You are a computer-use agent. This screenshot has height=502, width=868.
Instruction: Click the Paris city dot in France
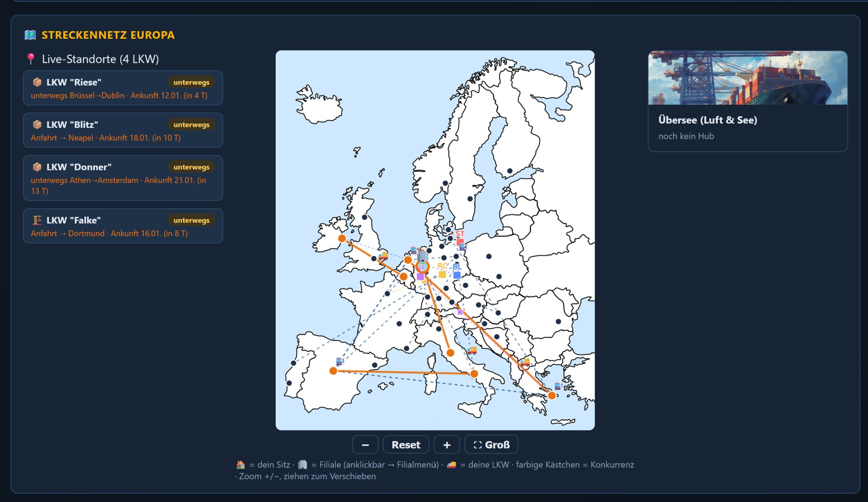(387, 294)
